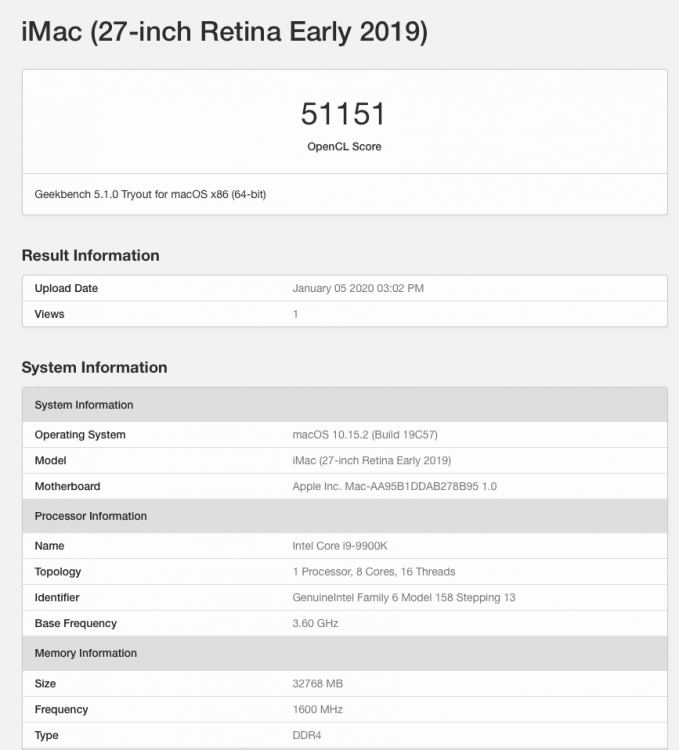Select the 32768 MB value

(x=318, y=684)
